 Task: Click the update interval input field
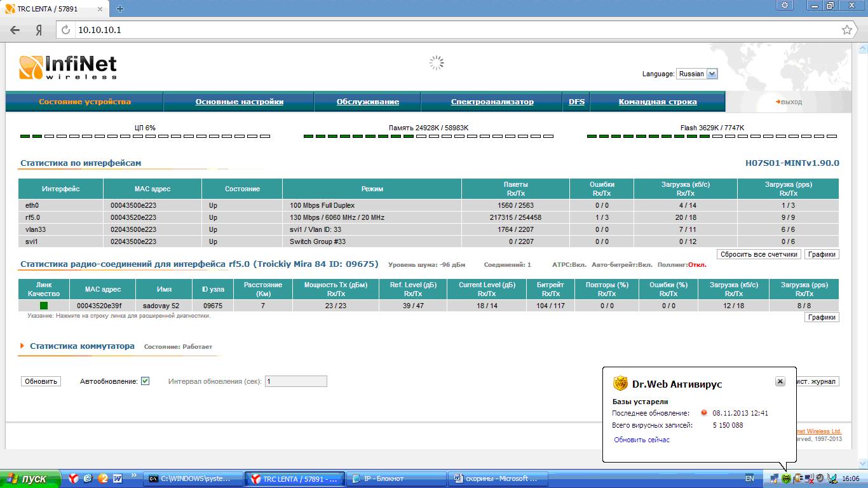click(295, 381)
